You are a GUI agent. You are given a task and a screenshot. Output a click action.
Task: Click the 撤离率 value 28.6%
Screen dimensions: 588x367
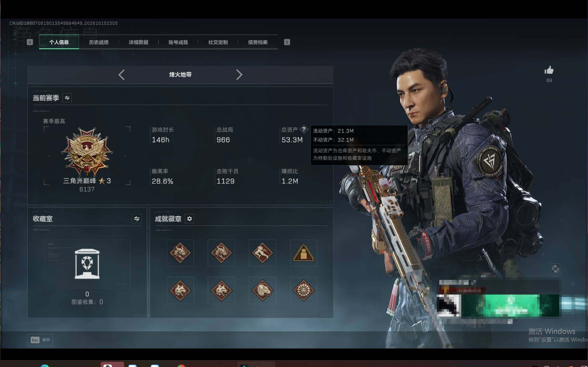pos(162,181)
